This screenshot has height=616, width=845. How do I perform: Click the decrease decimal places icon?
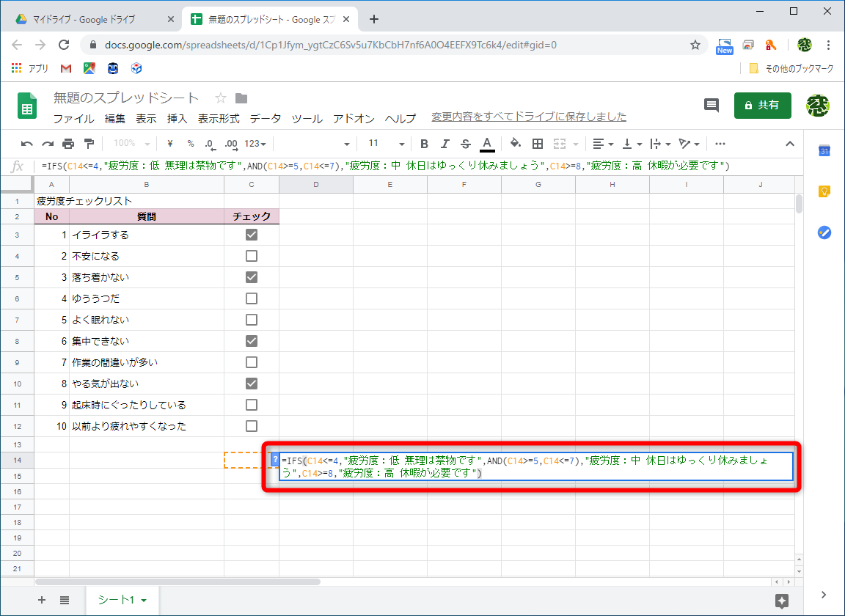coord(211,144)
